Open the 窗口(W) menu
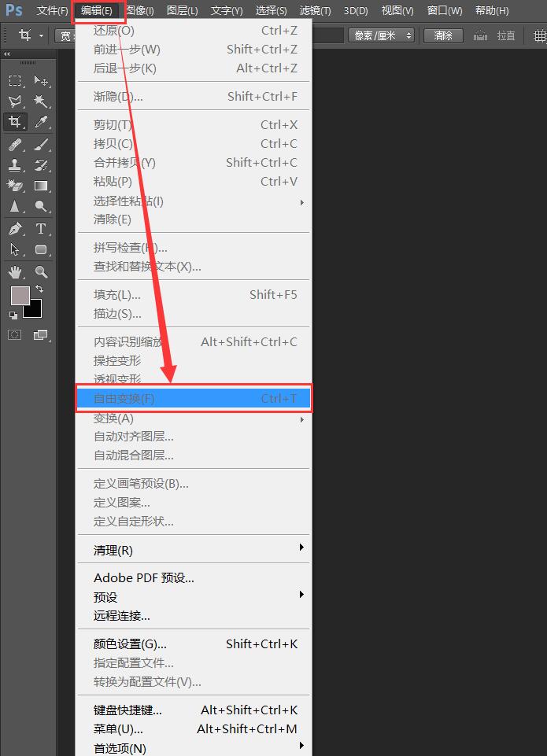Image resolution: width=547 pixels, height=756 pixels. [444, 10]
